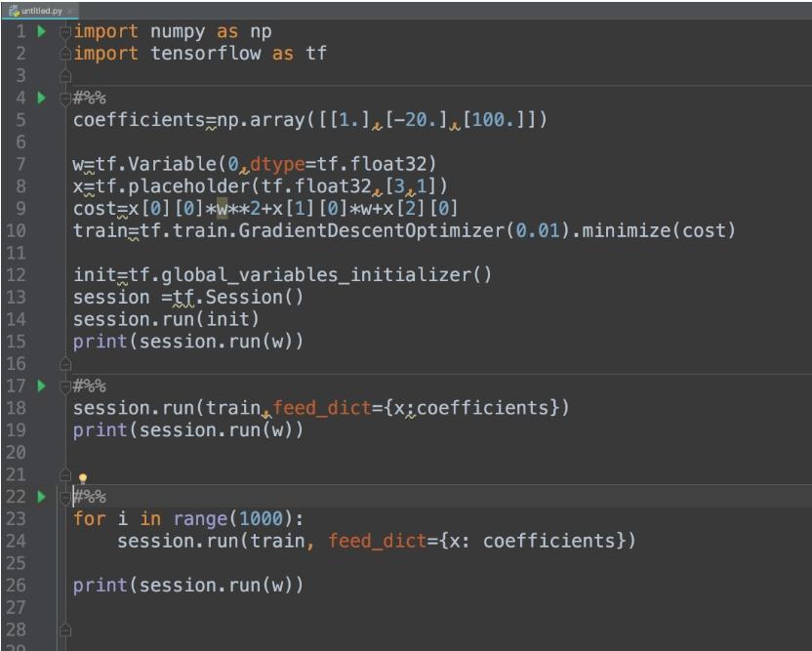
Task: Collapse the #%% cell at line 17
Action: [65, 387]
